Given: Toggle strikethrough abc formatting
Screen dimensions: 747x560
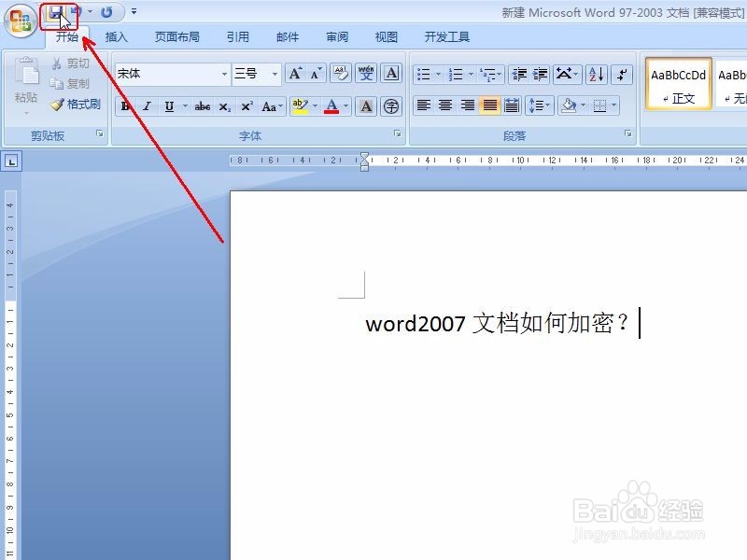Looking at the screenshot, I should (203, 106).
